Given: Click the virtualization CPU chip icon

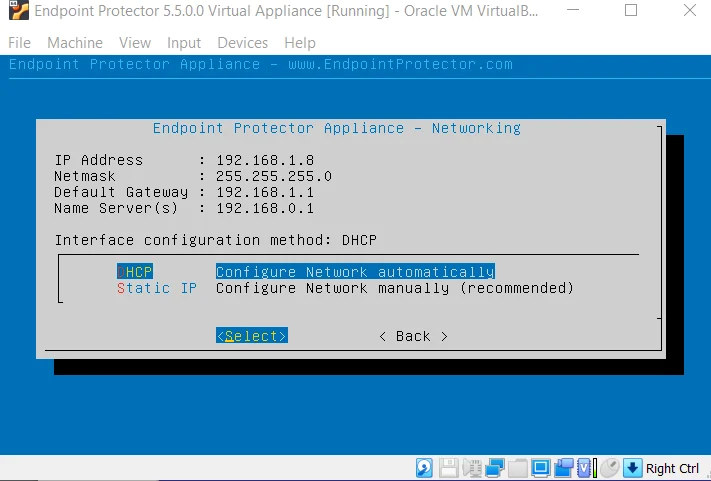Looking at the screenshot, I should point(585,468).
